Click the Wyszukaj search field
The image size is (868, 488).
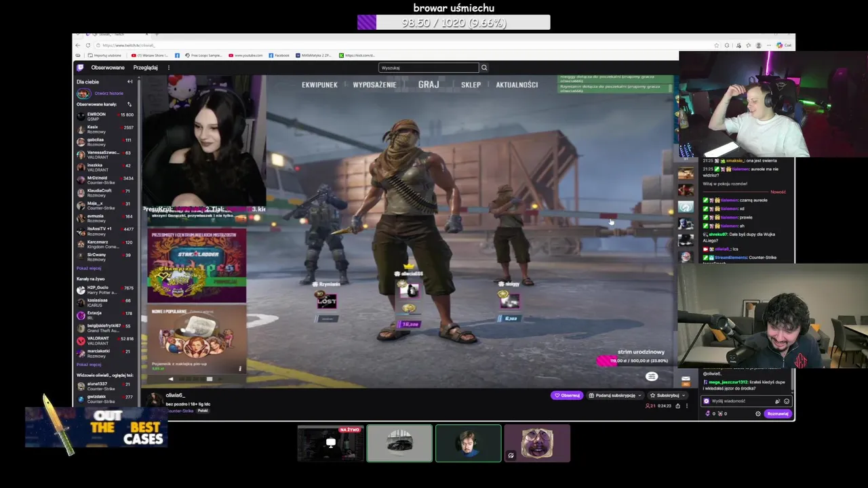pos(429,68)
